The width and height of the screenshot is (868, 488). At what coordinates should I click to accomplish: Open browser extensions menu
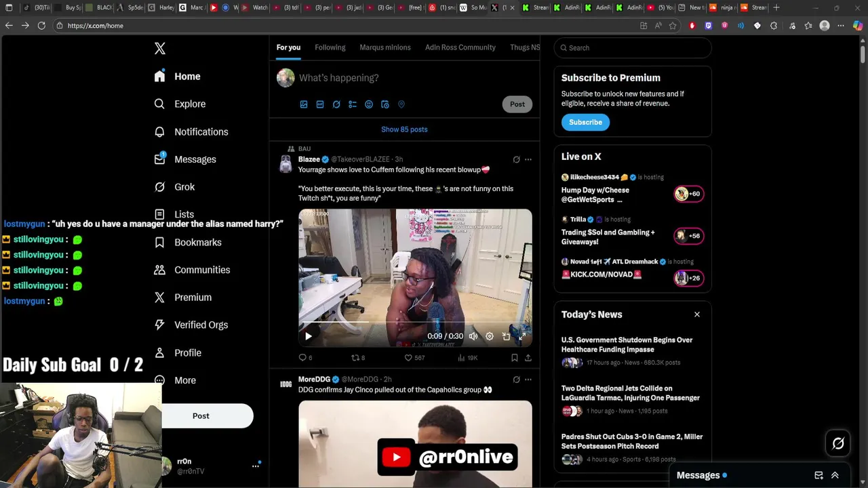[x=774, y=26]
